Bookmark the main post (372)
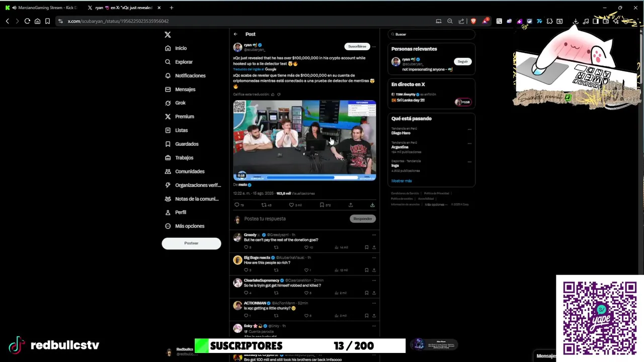This screenshot has height=362, width=644. [x=322, y=205]
